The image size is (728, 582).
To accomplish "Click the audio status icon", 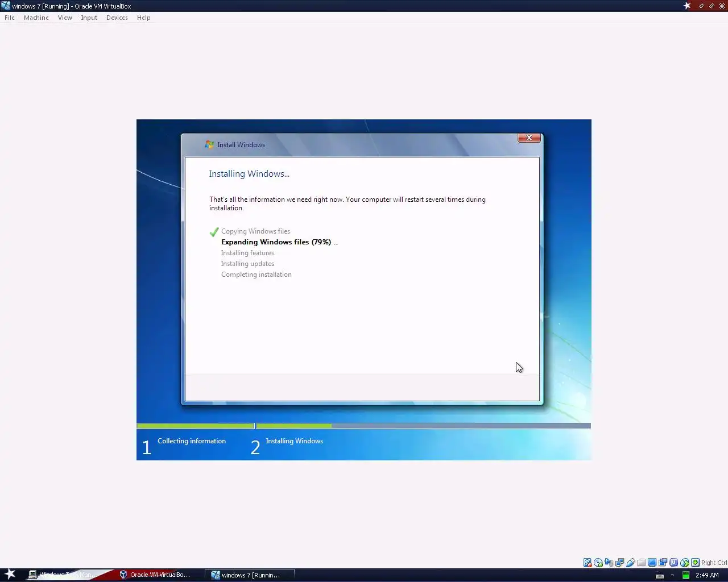I will (x=609, y=563).
